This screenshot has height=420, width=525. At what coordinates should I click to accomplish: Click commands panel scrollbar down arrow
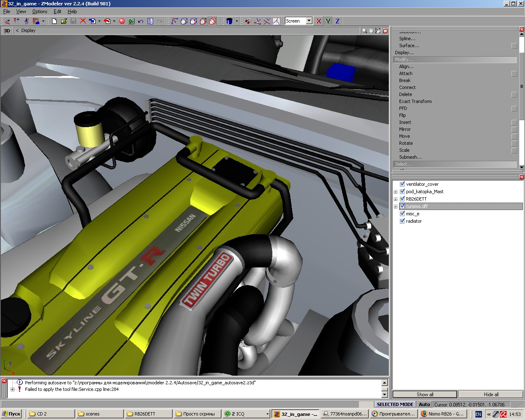tap(522, 167)
